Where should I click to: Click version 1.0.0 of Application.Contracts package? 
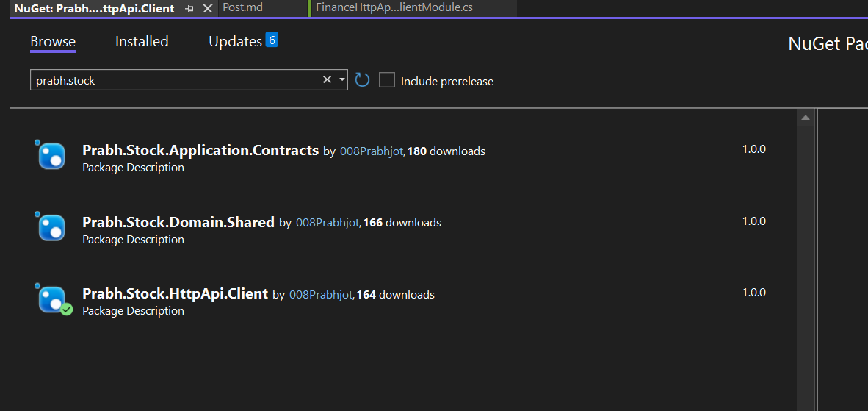click(754, 149)
